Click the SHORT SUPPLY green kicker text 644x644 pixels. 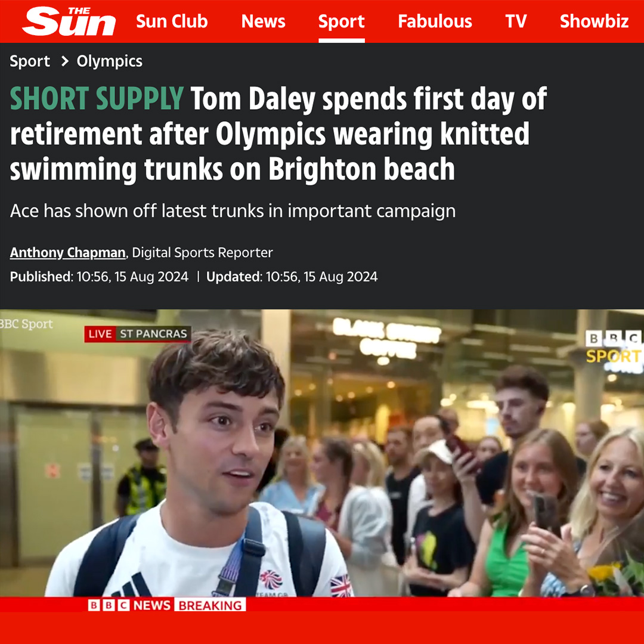(x=97, y=98)
